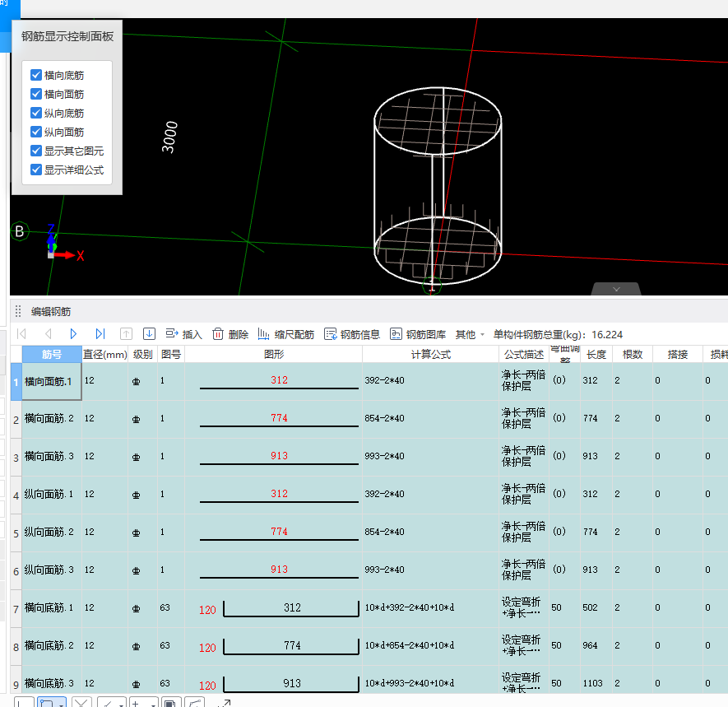728x707 pixels.
Task: Click the 筋号 column header
Action: coord(52,355)
